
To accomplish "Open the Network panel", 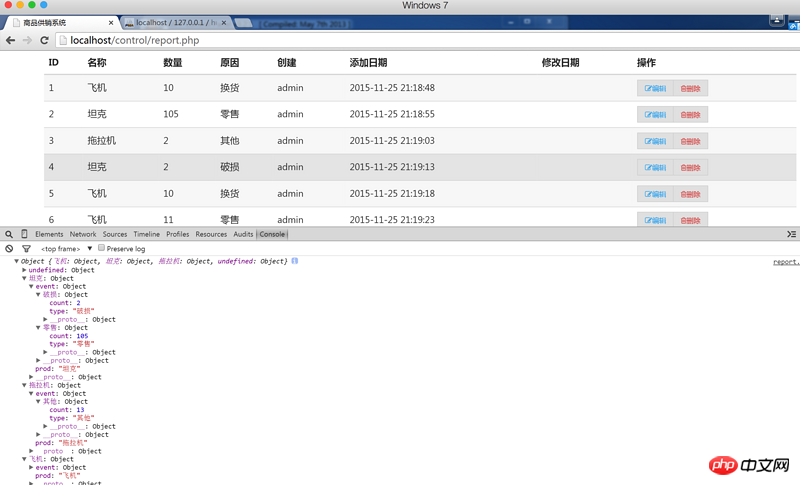I will click(83, 234).
